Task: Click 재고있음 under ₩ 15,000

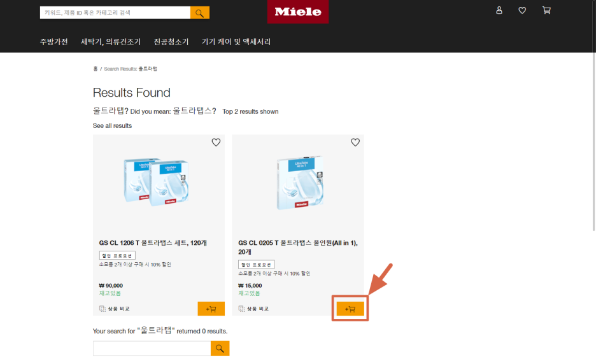Action: [250, 293]
